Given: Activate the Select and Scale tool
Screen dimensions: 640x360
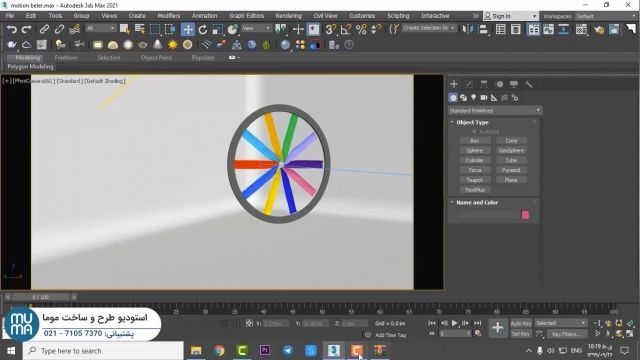Looking at the screenshot, I should coord(218,29).
